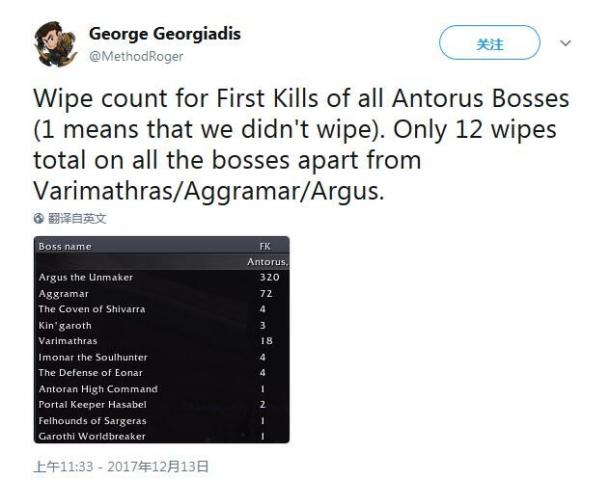Select Imonar the Soulhunter row

(161, 357)
